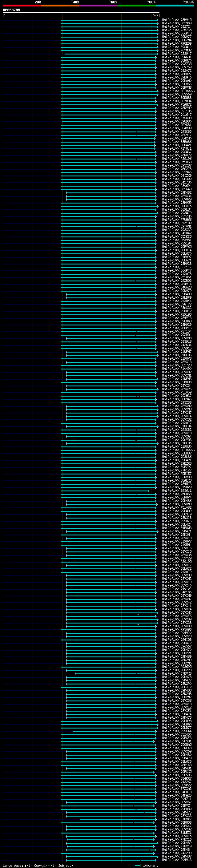Image resolution: width=197 pixels, height=868 pixels.
Task: Open the UniRef100_Q8S916 hit
Action: point(177,341)
